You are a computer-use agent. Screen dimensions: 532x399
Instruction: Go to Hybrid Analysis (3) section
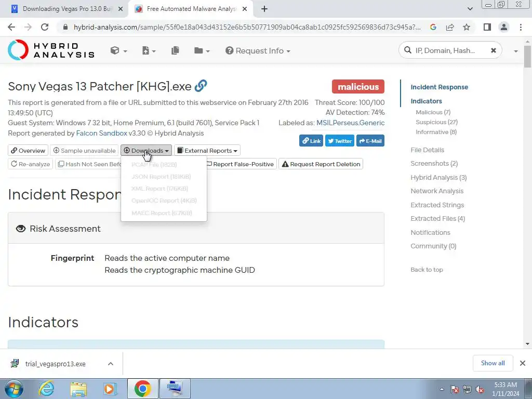(x=438, y=178)
